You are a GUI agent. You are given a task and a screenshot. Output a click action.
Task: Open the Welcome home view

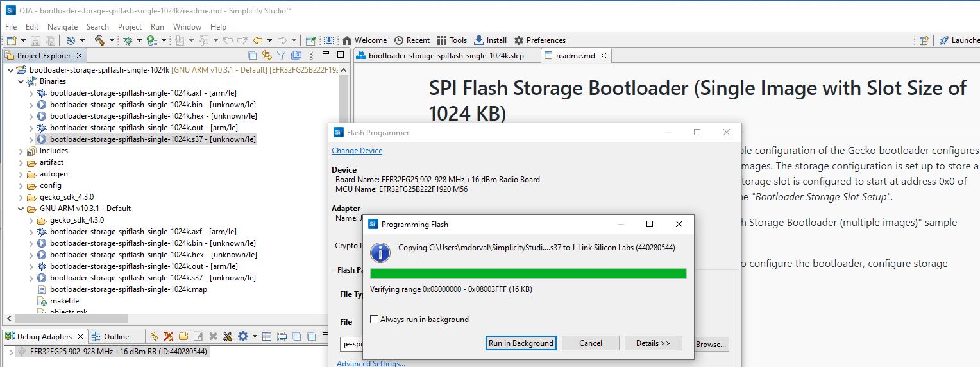click(364, 40)
